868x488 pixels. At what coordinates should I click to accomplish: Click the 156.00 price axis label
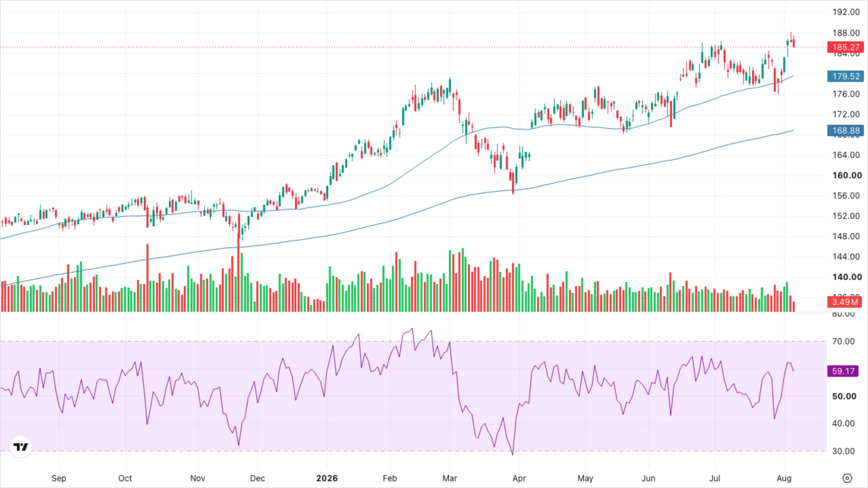point(846,196)
